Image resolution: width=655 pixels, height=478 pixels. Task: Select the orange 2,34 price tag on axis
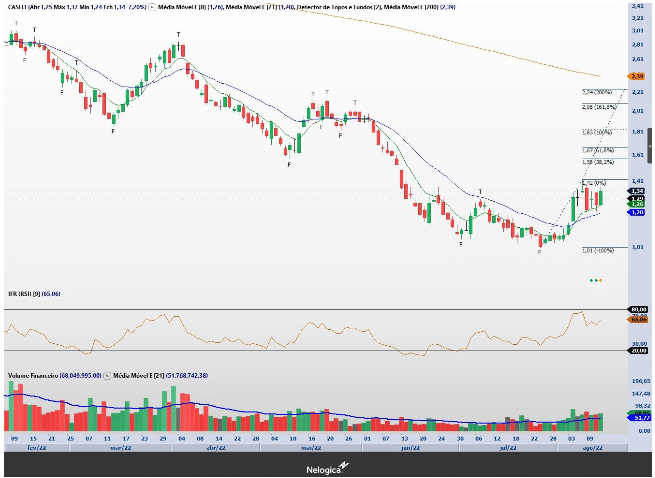point(636,76)
